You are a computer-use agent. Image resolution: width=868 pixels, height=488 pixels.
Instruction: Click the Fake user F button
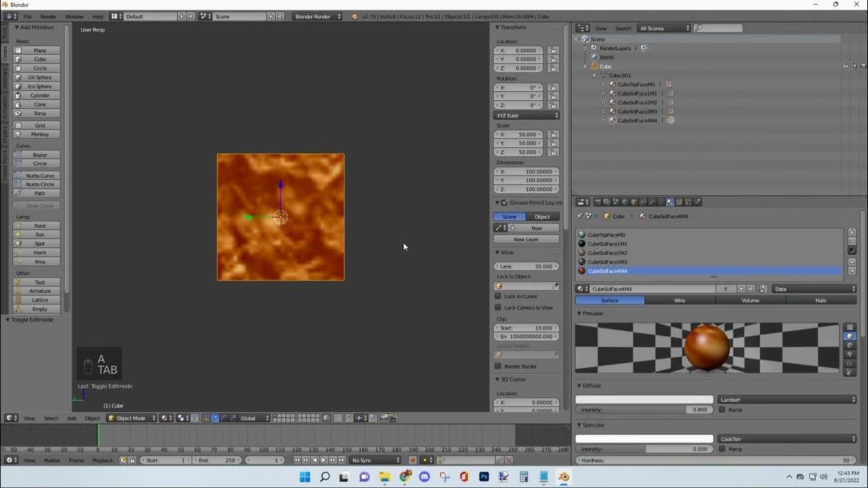[x=726, y=289]
